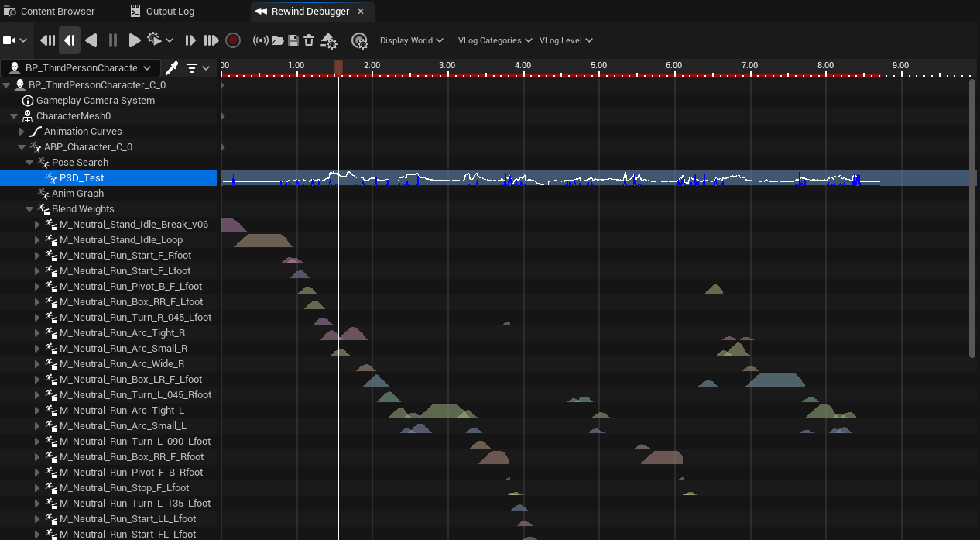Open the playback options gear dropdown
This screenshot has height=540, width=980.
[x=159, y=40]
